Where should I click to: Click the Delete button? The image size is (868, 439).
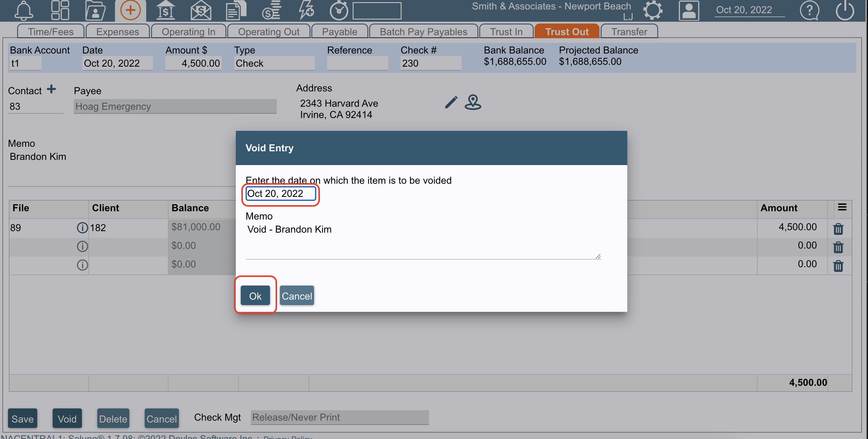click(113, 418)
